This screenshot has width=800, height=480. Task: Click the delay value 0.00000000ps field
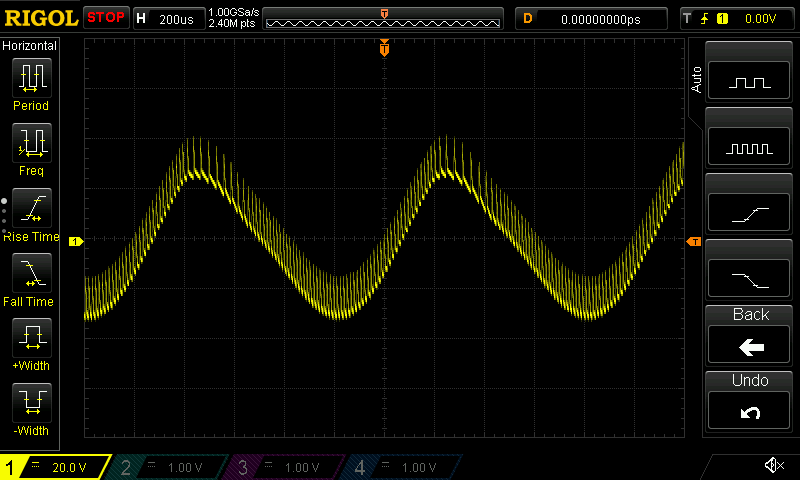click(x=591, y=19)
